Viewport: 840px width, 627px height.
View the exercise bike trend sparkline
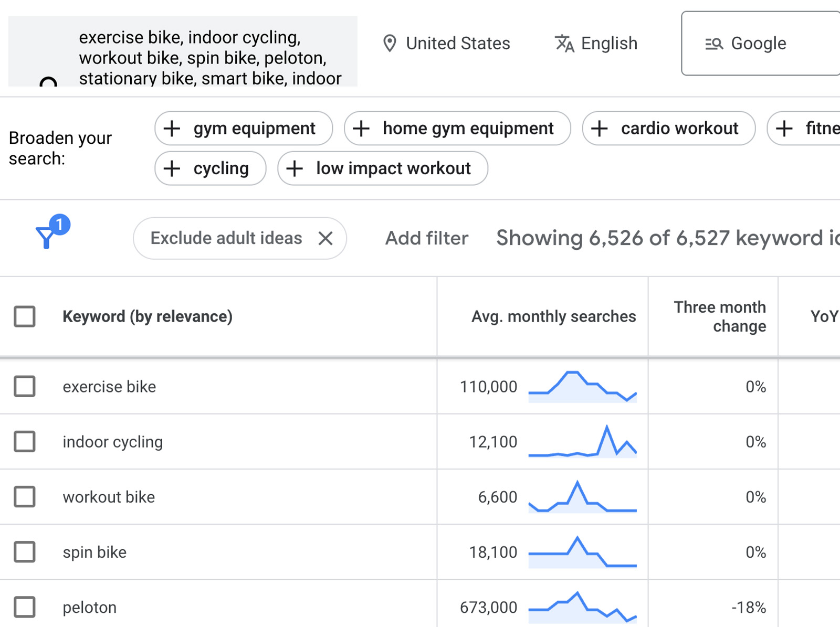pyautogui.click(x=582, y=387)
